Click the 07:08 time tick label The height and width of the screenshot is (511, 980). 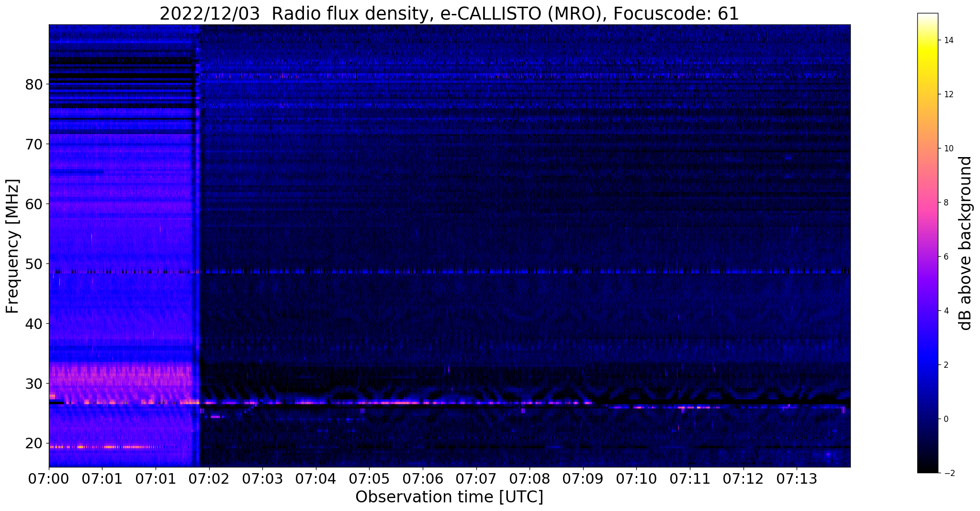(530, 479)
